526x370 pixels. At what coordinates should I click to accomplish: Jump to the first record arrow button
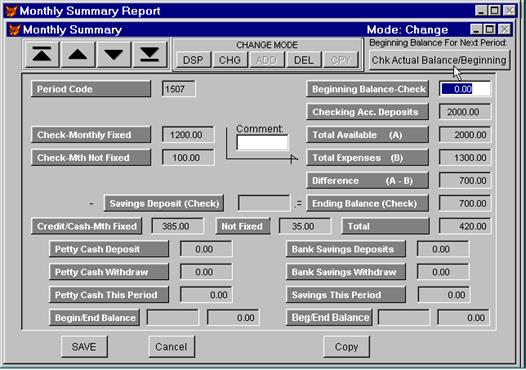click(42, 54)
